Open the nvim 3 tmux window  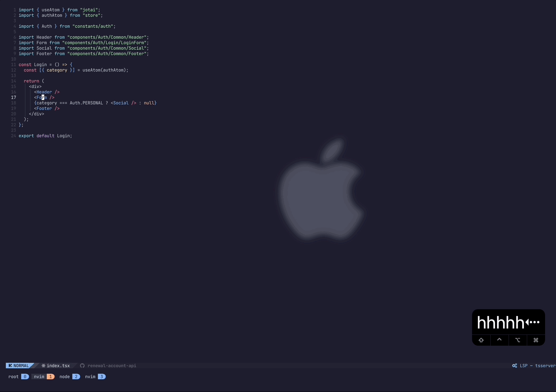tap(95, 376)
